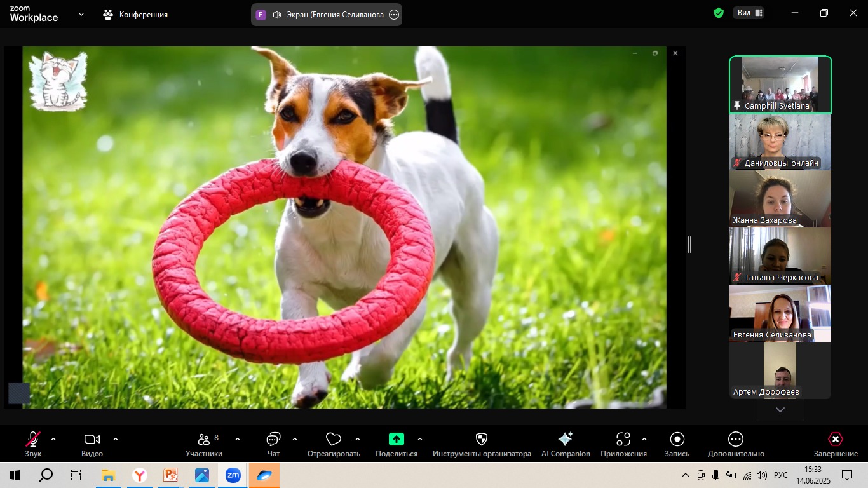The width and height of the screenshot is (868, 488).
Task: Click the Apps icon in toolbar
Action: (623, 440)
